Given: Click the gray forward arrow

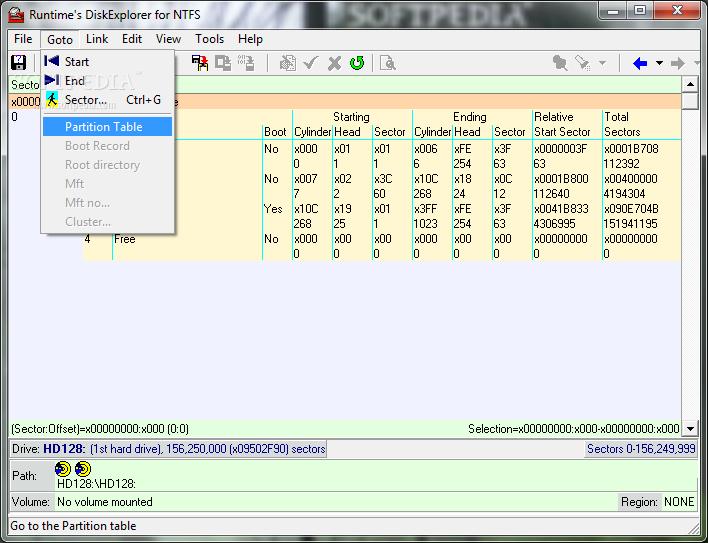Looking at the screenshot, I should click(677, 63).
